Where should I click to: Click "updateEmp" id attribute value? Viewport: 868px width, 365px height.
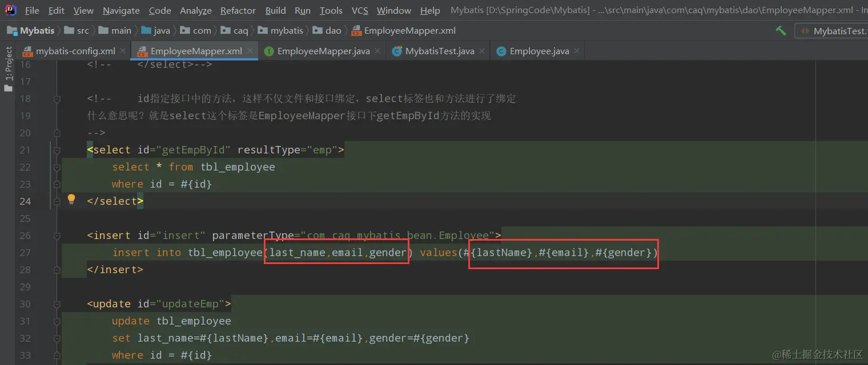coord(190,304)
